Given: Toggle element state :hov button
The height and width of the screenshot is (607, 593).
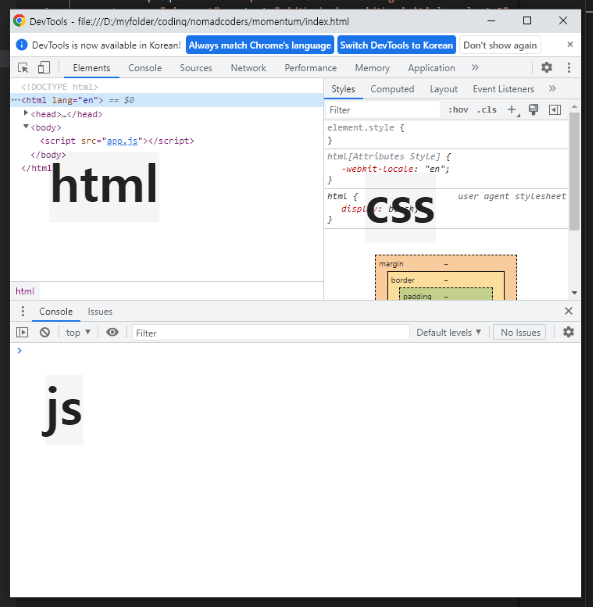Looking at the screenshot, I should click(x=458, y=110).
